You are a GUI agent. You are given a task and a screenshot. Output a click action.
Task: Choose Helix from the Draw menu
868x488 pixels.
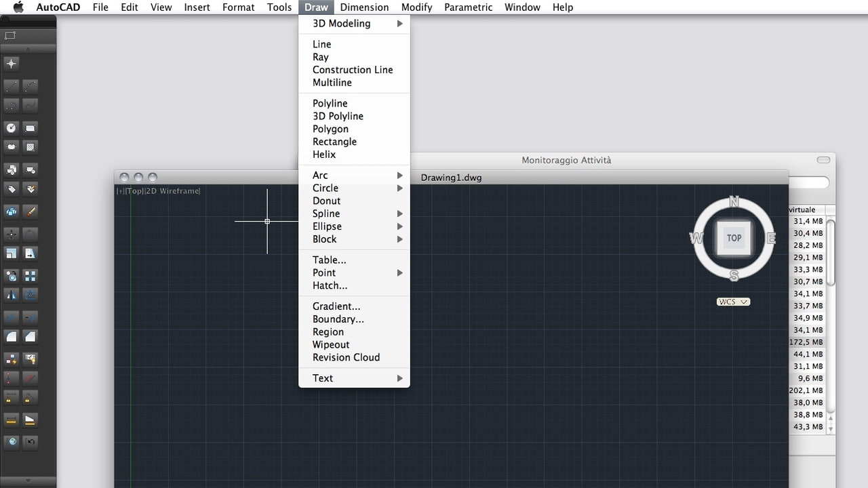click(x=354, y=155)
